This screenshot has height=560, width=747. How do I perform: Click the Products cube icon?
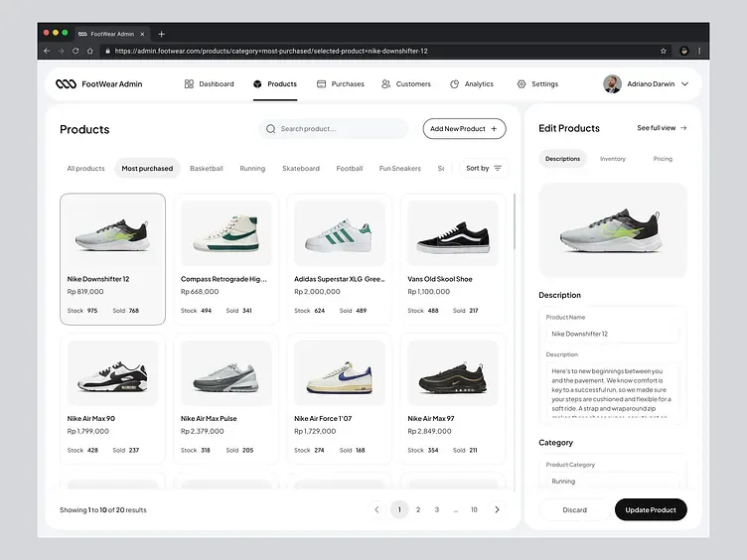click(257, 83)
